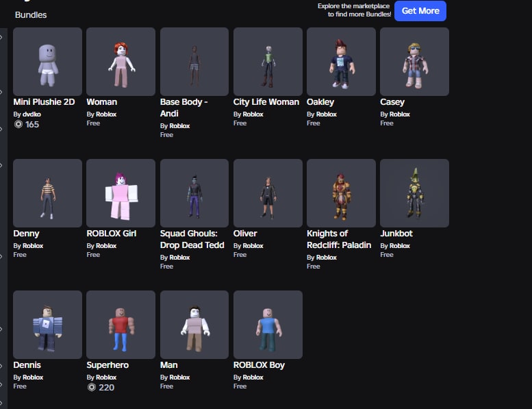Choose the Dennis bundle avatar

pyautogui.click(x=47, y=325)
